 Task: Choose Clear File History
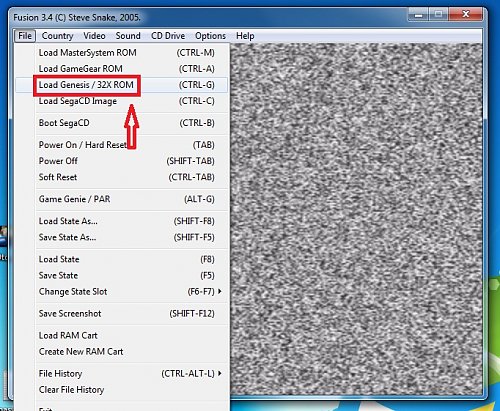point(122,390)
